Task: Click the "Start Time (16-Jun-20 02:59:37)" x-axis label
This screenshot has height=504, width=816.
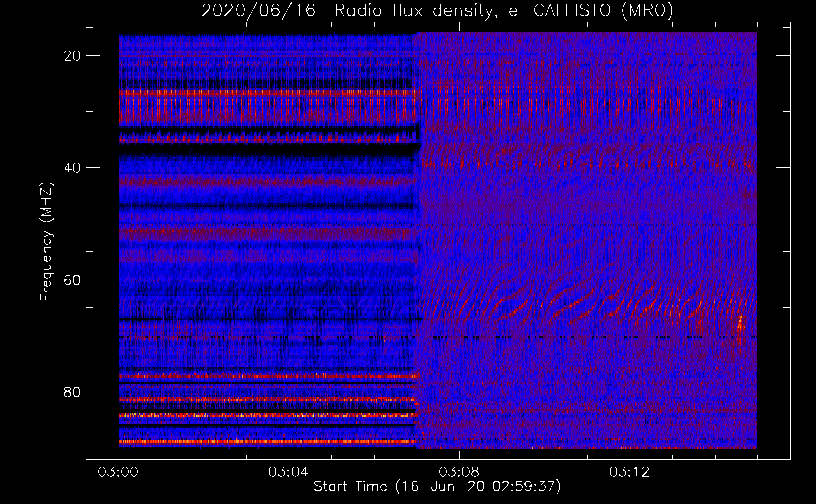Action: point(437,487)
